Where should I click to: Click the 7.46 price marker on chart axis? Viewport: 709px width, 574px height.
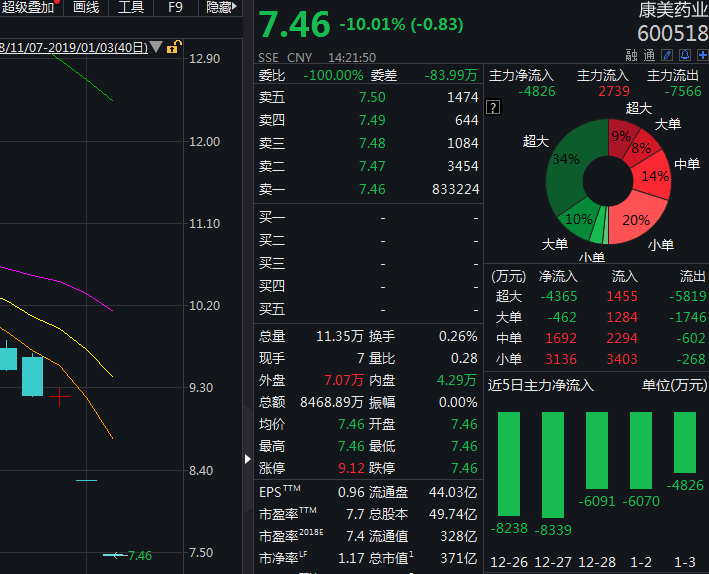click(139, 555)
